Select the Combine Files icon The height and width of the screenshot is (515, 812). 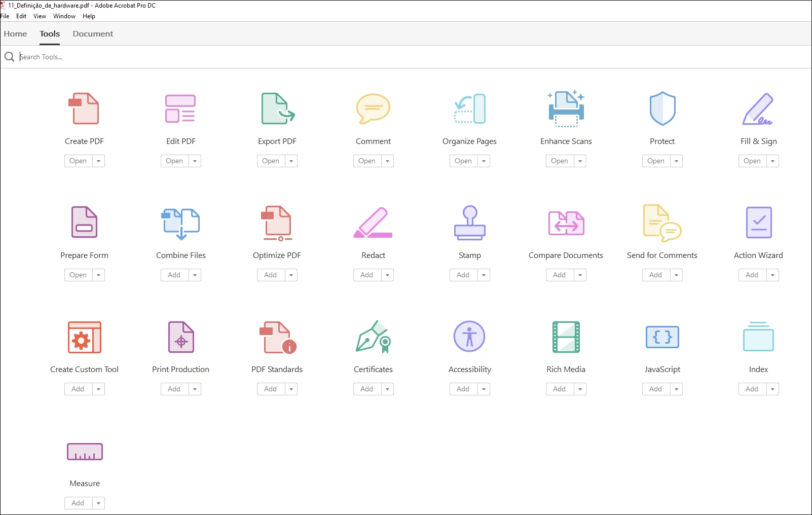coord(180,223)
